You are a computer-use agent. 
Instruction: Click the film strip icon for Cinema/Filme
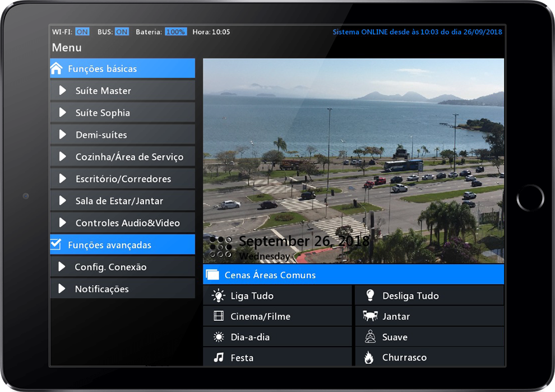(219, 316)
